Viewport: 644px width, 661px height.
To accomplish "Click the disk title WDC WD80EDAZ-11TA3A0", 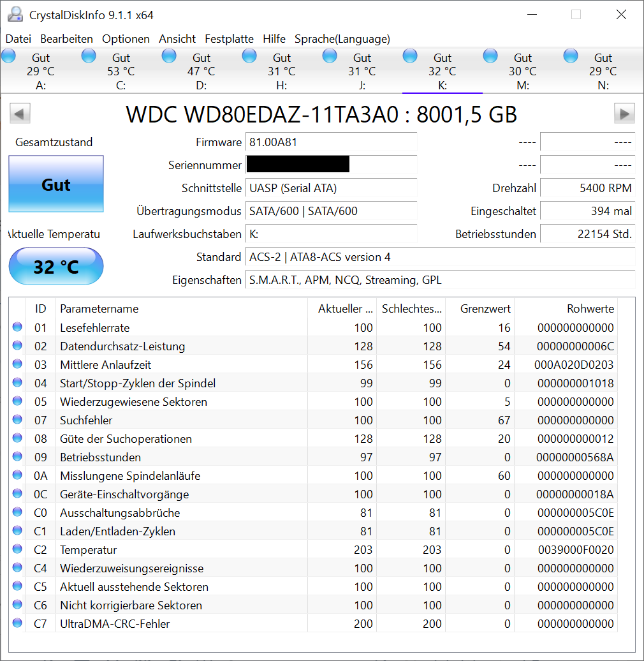I will pos(262,114).
